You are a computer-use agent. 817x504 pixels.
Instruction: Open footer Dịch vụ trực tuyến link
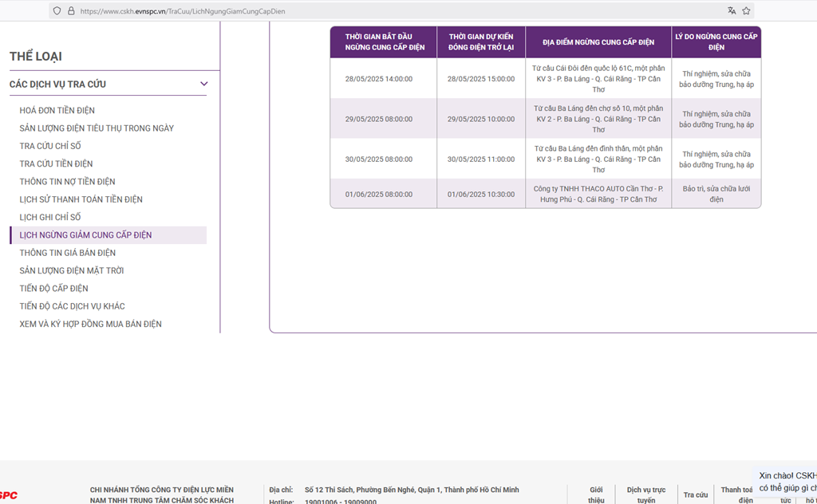point(646,494)
